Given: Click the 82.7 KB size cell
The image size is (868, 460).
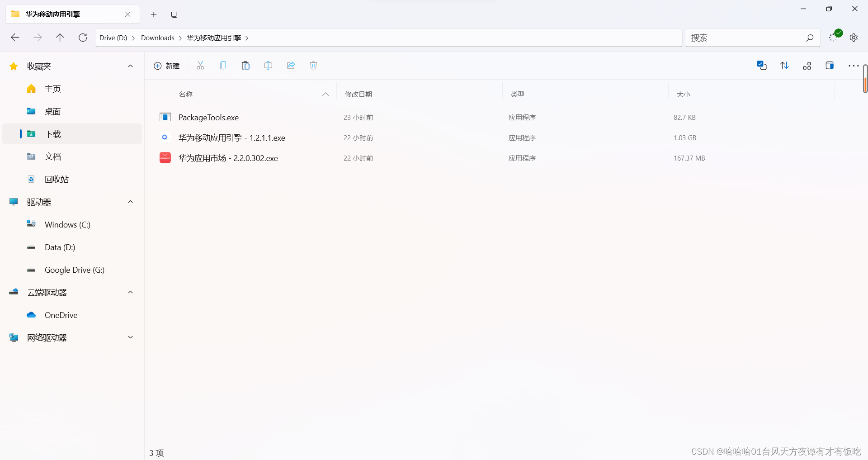Looking at the screenshot, I should click(684, 118).
